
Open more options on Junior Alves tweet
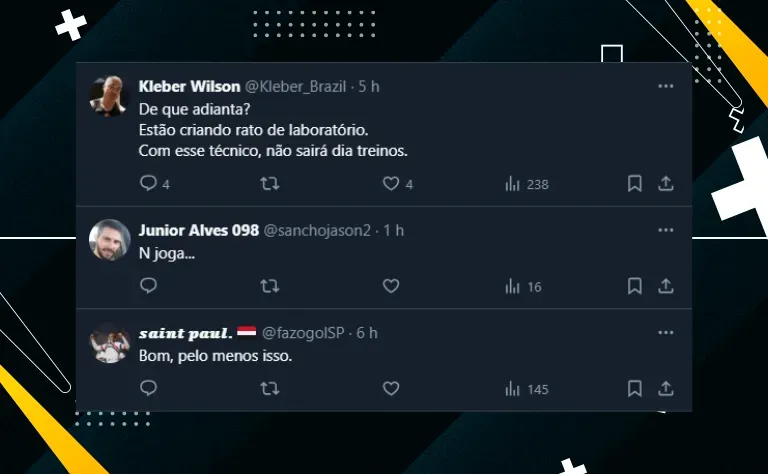pos(666,230)
